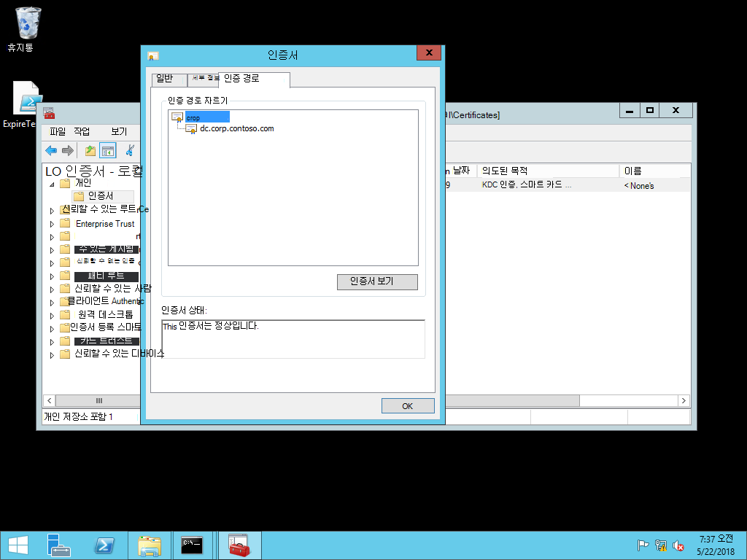
Task: Open Command Prompt from taskbar
Action: (x=192, y=545)
